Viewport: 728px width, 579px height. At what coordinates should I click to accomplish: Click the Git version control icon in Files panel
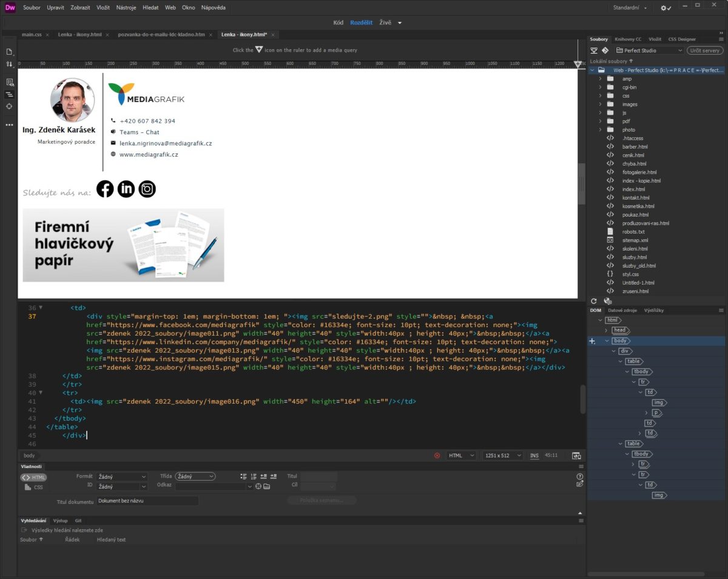click(x=605, y=50)
